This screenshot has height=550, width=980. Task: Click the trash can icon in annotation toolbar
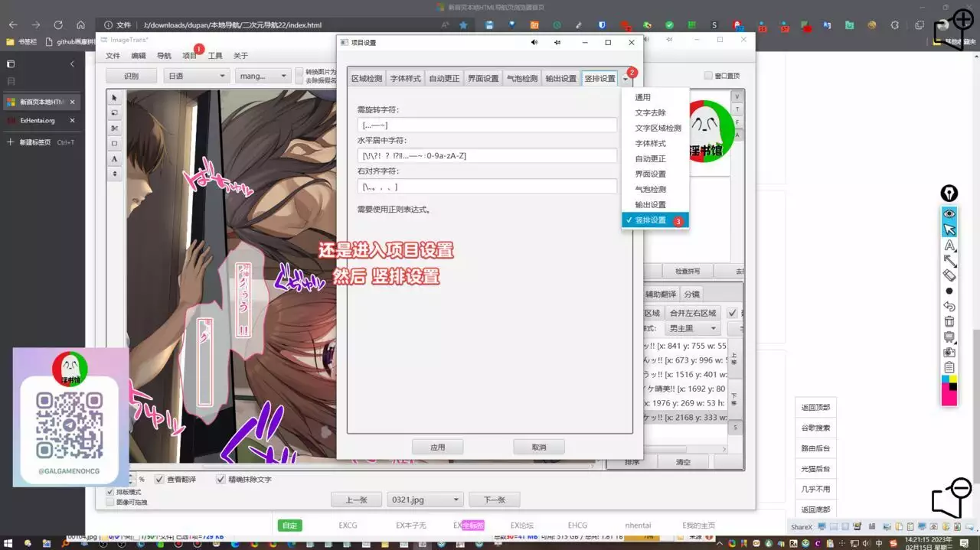click(949, 321)
